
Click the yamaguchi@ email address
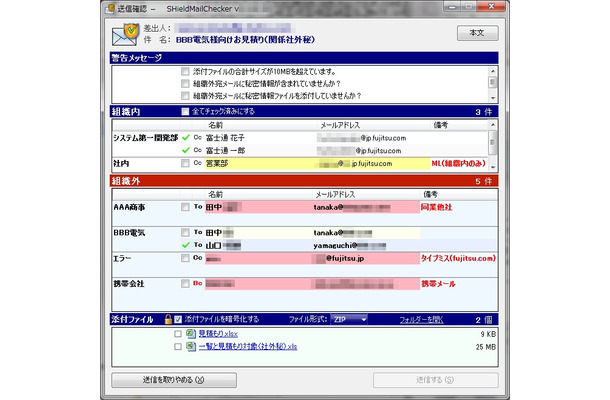350,246
